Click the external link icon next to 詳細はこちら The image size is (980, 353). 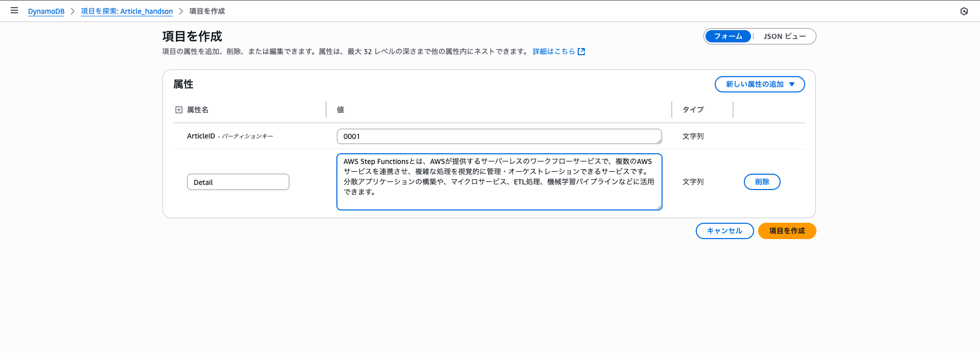point(581,52)
